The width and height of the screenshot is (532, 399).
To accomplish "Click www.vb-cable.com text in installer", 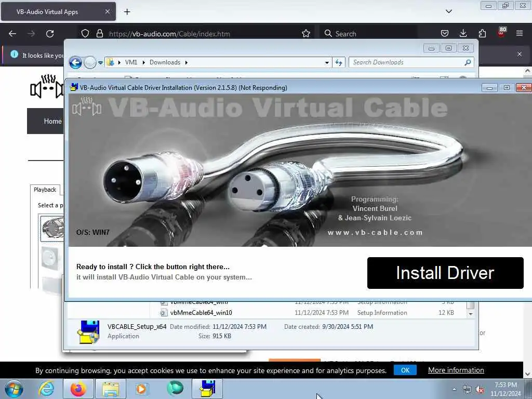I will pos(375,233).
